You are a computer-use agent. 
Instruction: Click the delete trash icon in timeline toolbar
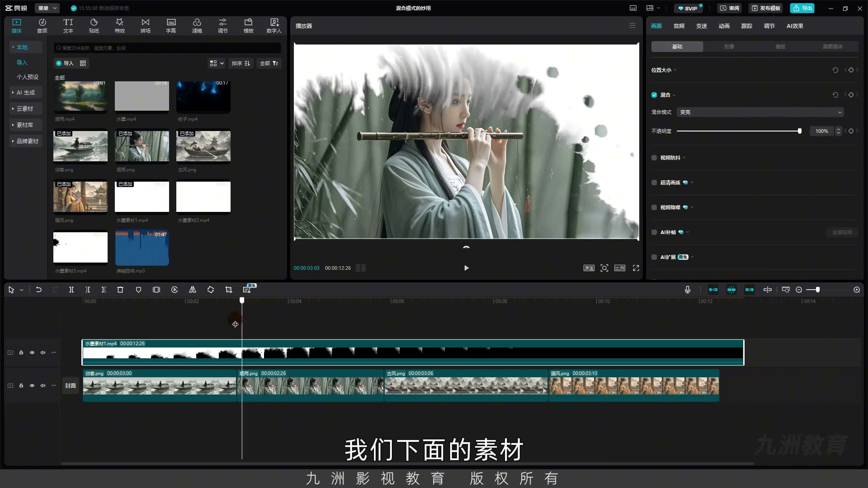(x=120, y=290)
